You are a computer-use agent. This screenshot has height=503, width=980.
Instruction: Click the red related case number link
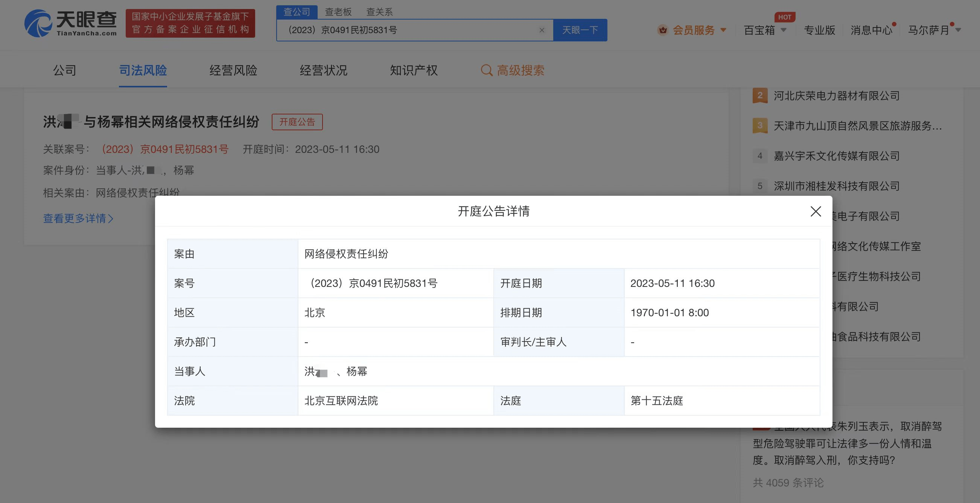click(165, 149)
